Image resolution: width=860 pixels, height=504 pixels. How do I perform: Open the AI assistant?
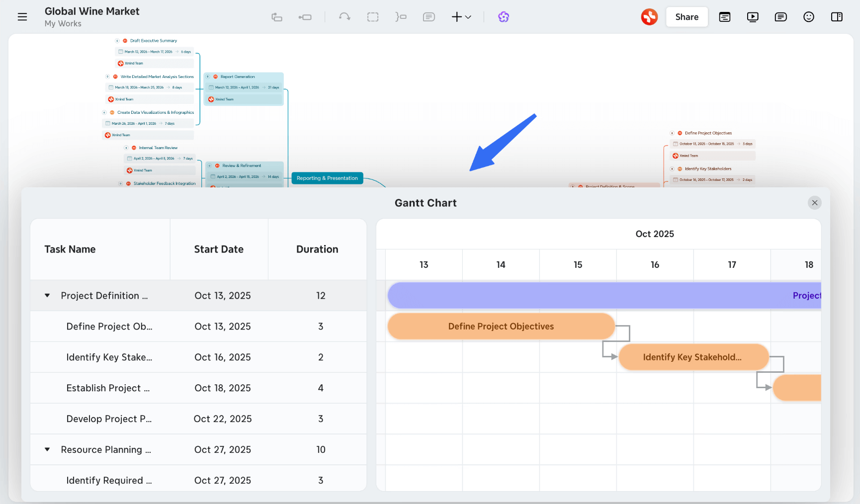(x=504, y=16)
